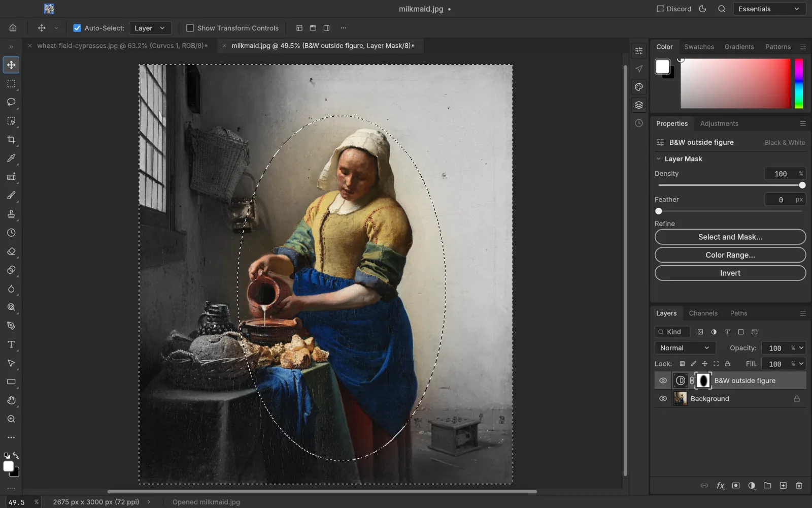Switch to the Swatches tab
The width and height of the screenshot is (812, 508).
point(699,47)
